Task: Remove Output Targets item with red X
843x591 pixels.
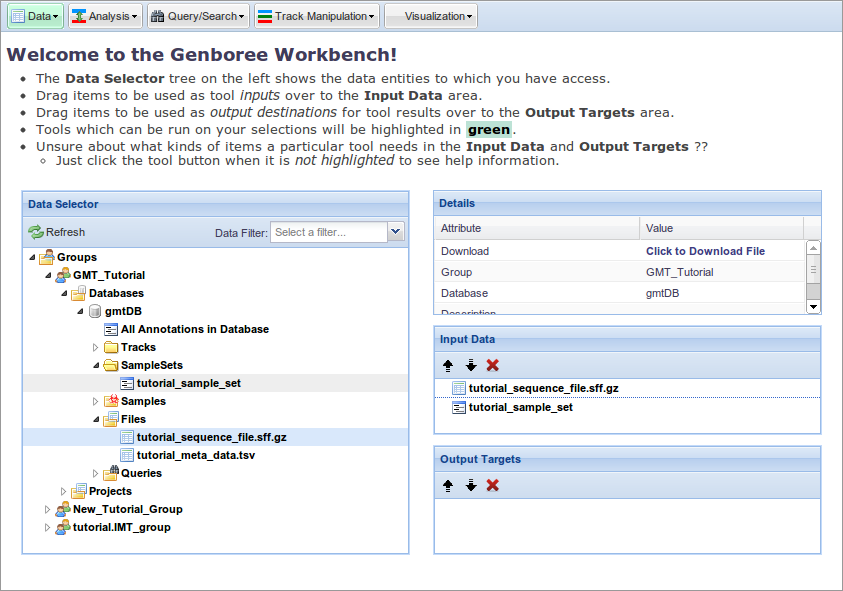Action: [x=492, y=486]
